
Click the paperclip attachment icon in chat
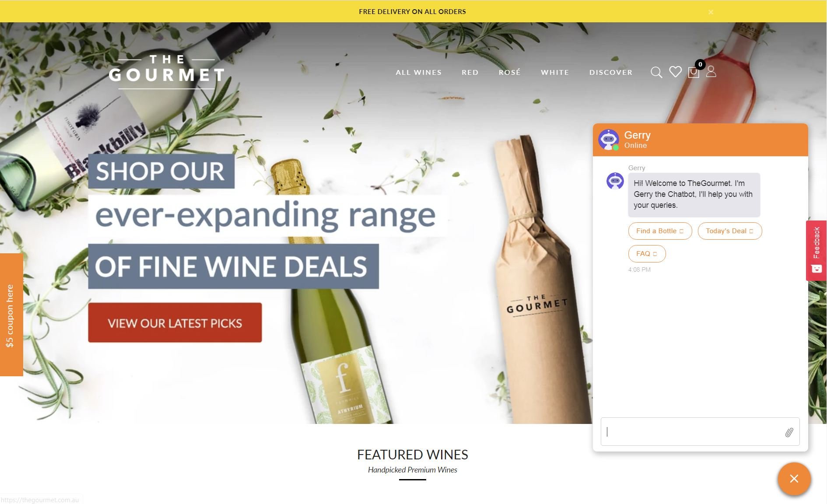789,432
